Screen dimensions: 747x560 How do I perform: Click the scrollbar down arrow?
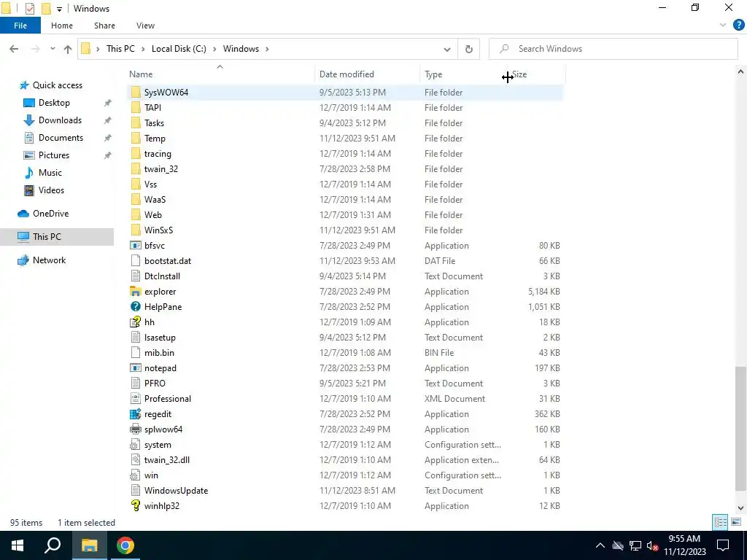[x=740, y=508]
